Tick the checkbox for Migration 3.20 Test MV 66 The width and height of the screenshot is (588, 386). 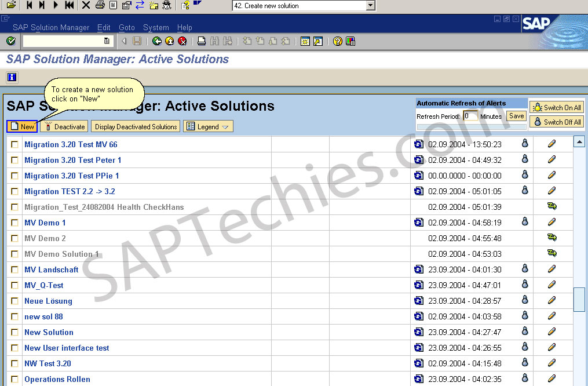[x=14, y=144]
